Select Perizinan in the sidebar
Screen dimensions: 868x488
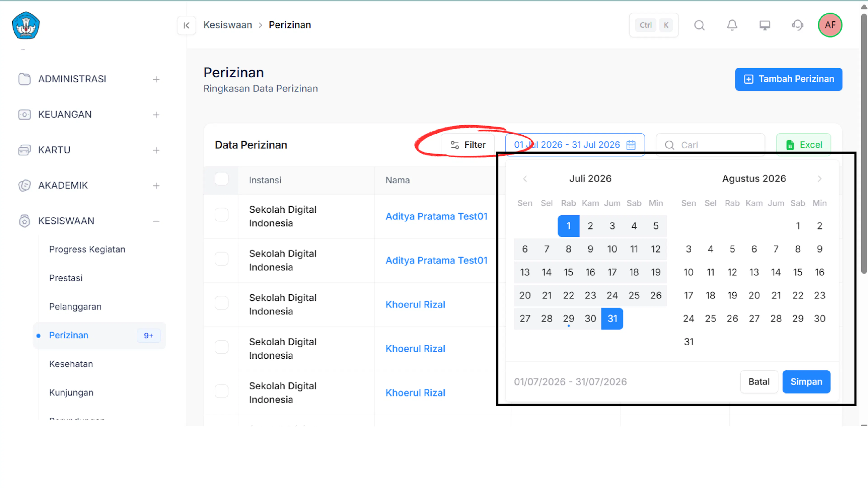point(100,335)
